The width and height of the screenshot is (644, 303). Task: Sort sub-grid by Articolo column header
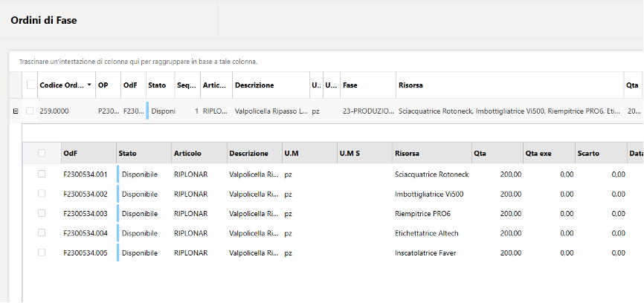pyautogui.click(x=187, y=153)
